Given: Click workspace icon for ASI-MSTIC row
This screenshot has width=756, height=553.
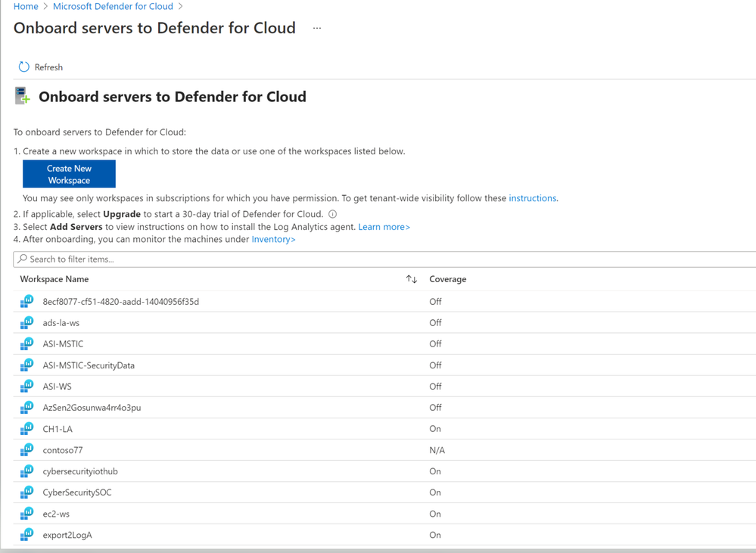Looking at the screenshot, I should coord(27,343).
